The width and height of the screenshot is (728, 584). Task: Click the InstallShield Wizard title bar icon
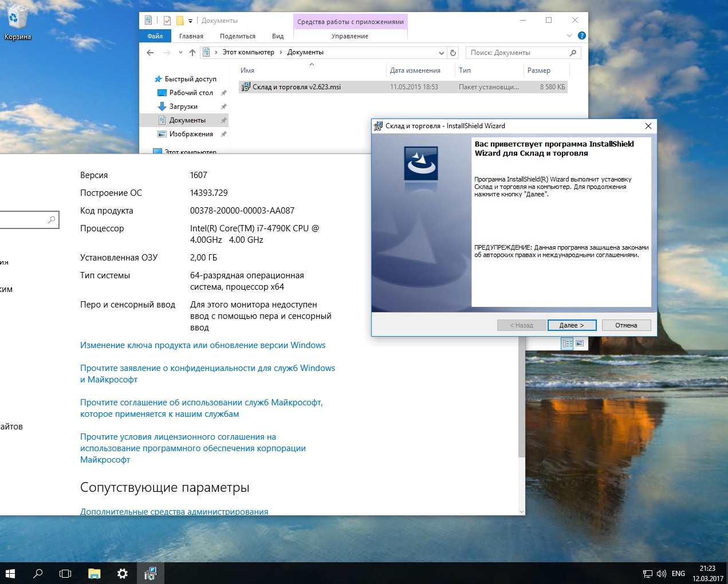click(378, 126)
